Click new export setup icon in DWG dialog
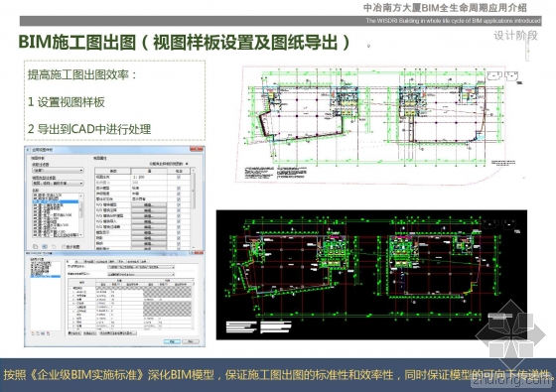The width and height of the screenshot is (556, 392). [x=33, y=333]
